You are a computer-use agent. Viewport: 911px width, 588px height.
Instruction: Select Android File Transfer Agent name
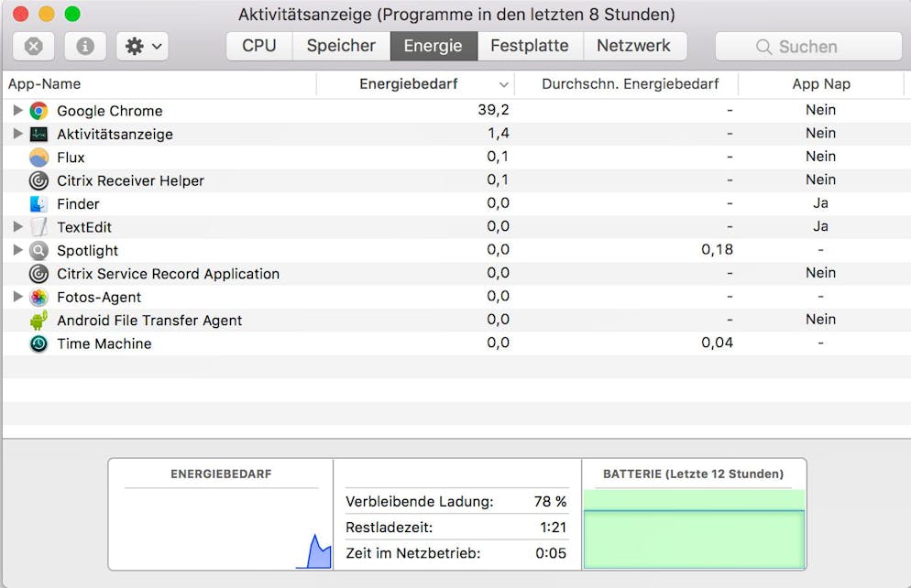[150, 321]
